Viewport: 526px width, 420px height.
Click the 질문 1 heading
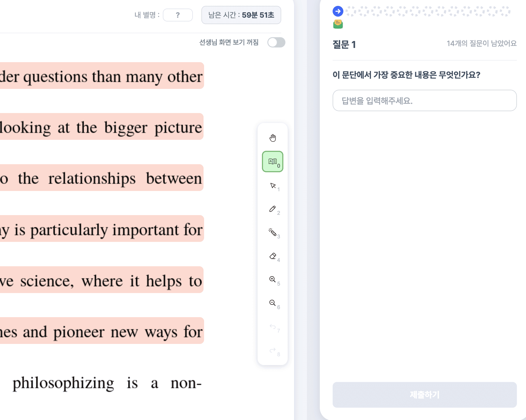(x=344, y=44)
